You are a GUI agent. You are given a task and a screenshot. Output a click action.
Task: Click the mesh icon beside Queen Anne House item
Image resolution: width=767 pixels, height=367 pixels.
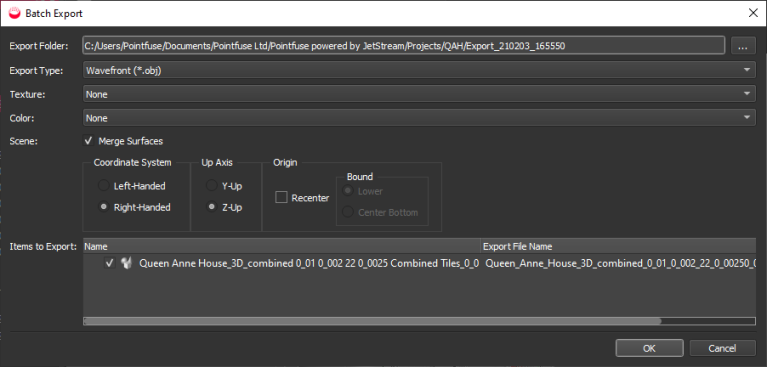point(127,263)
